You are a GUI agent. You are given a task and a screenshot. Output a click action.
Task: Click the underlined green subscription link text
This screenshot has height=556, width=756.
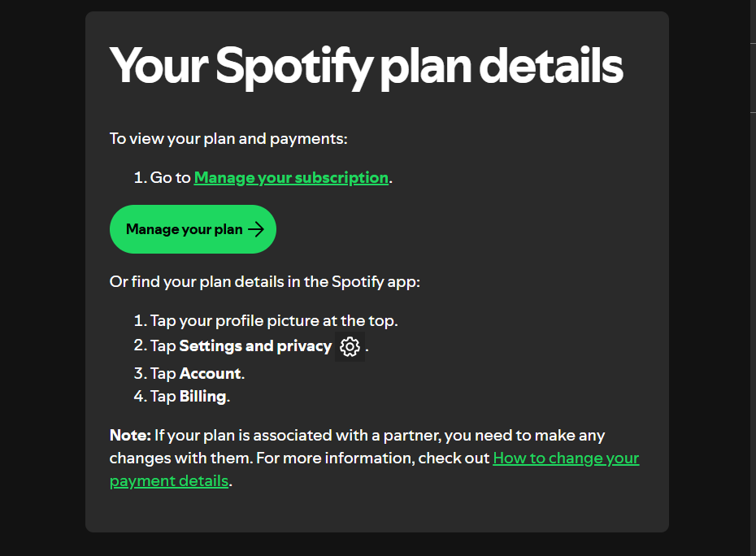tap(290, 177)
